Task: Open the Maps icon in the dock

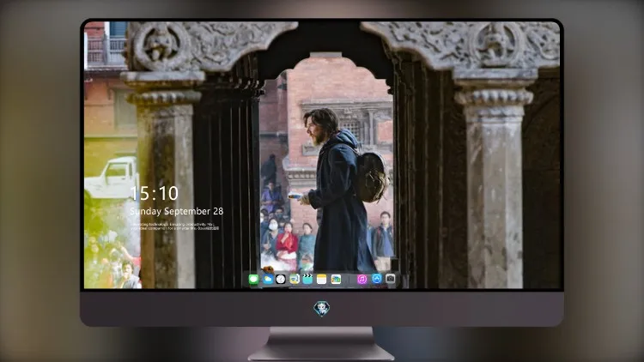Action: point(295,279)
